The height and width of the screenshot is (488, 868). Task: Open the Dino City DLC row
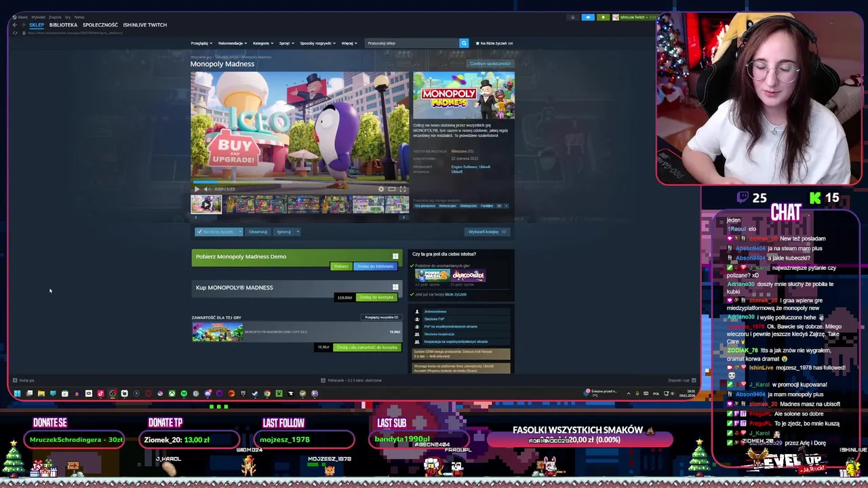coord(296,332)
